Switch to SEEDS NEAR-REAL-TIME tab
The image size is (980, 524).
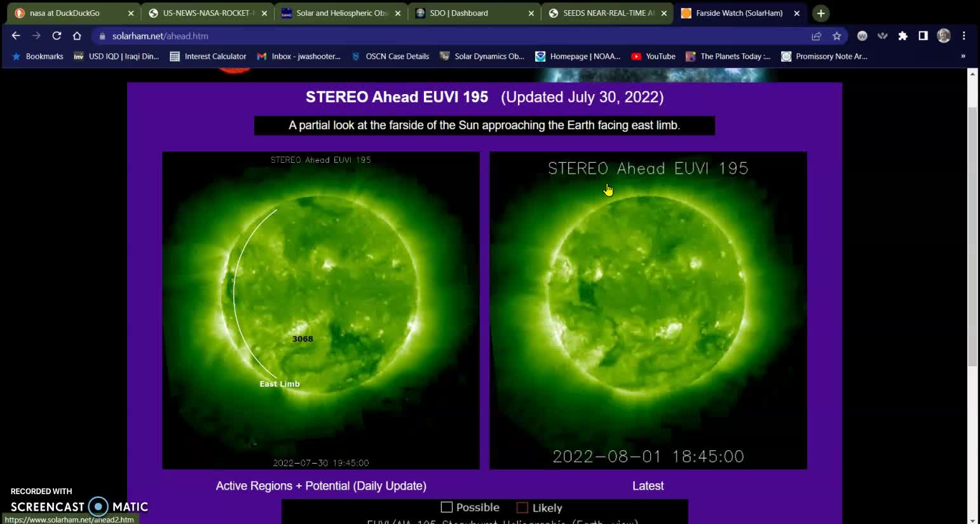[x=609, y=13]
